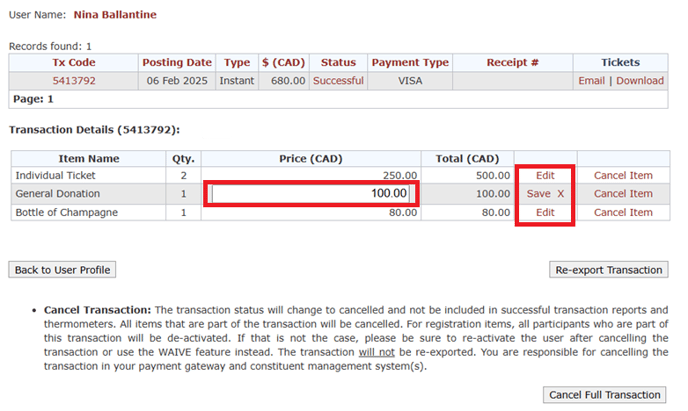The image size is (688, 411).
Task: Sort by the Payment Type column header
Action: (x=410, y=62)
